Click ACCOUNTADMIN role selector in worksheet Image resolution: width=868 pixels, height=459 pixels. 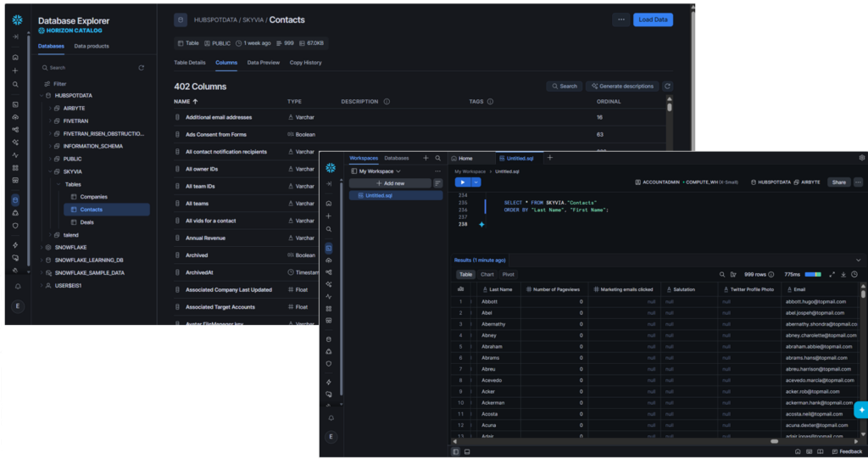pyautogui.click(x=657, y=182)
